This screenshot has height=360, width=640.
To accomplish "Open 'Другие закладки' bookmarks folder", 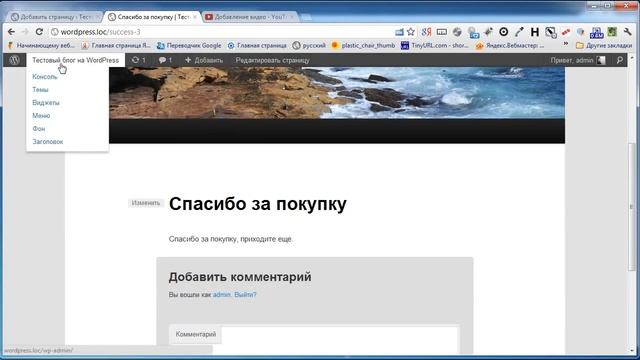I will [x=603, y=45].
